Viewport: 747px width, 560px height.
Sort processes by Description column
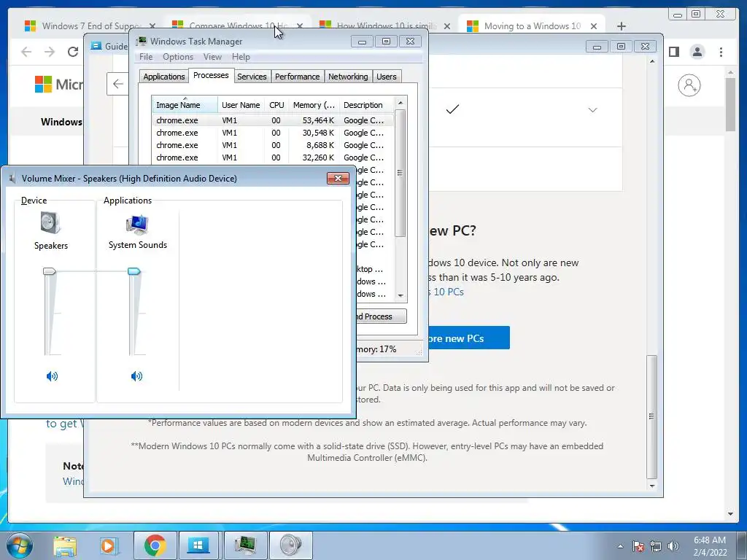coord(366,105)
